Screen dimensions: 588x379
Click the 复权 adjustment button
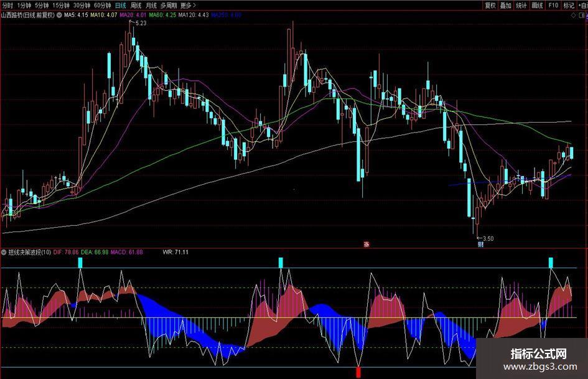tap(490, 5)
